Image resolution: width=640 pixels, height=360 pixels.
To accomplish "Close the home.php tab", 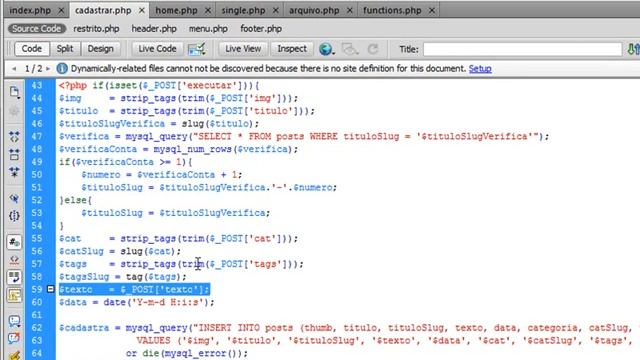I will coord(208,11).
